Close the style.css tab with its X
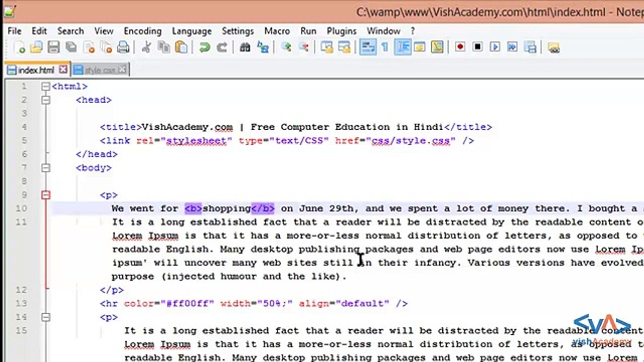Image resolution: width=644 pixels, height=362 pixels. coord(123,69)
